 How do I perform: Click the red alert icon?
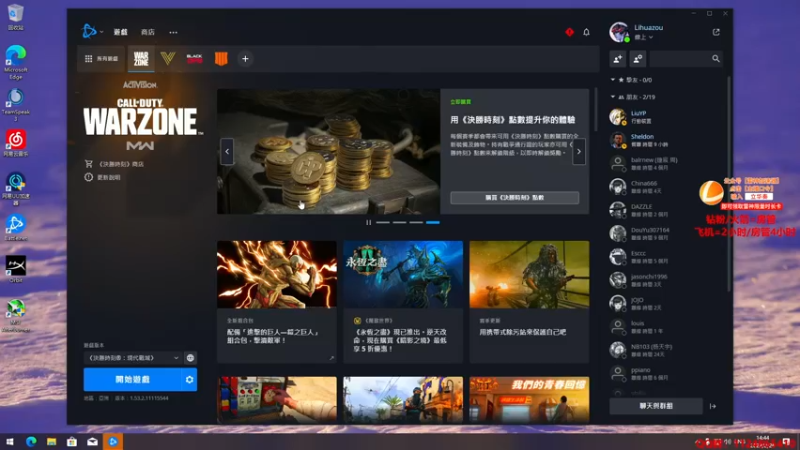[x=569, y=32]
